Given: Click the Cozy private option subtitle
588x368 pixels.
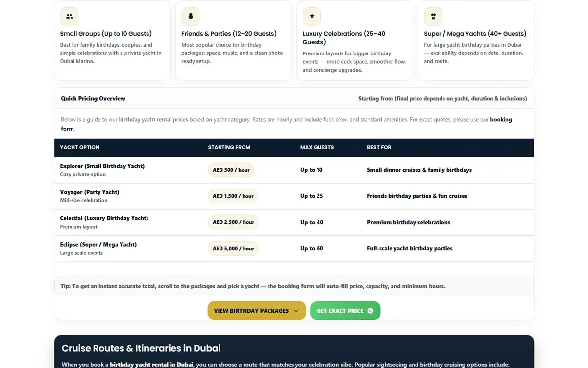Looking at the screenshot, I should (83, 174).
